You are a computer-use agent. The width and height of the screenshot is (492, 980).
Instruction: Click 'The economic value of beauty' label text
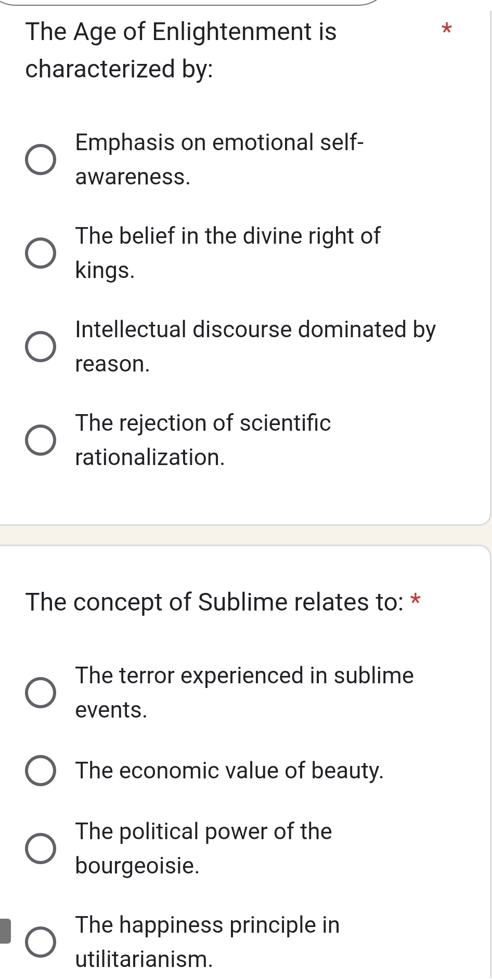(229, 771)
